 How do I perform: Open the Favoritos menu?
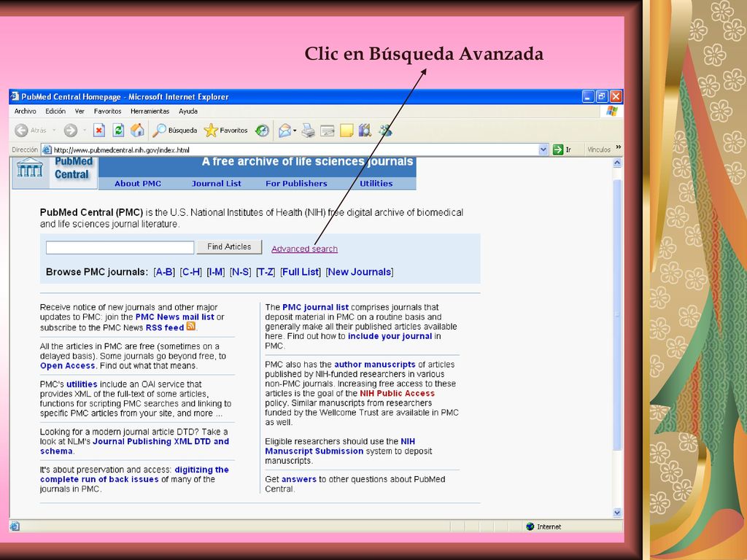[x=108, y=111]
